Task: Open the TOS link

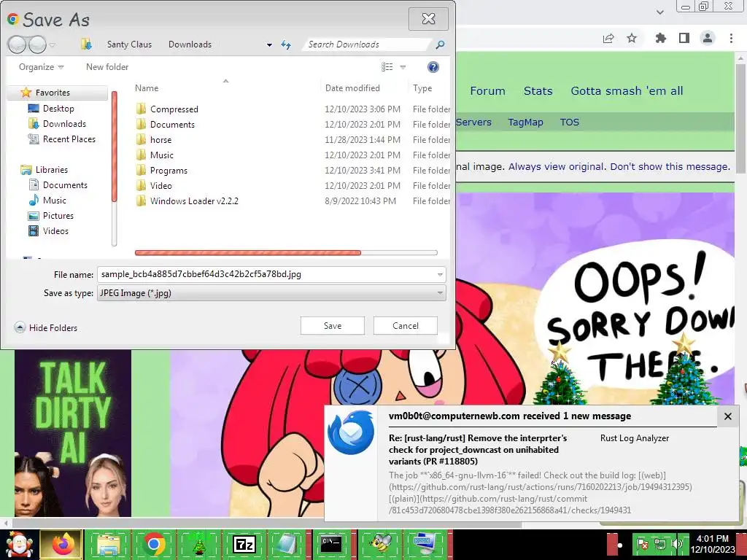Action: pos(569,122)
